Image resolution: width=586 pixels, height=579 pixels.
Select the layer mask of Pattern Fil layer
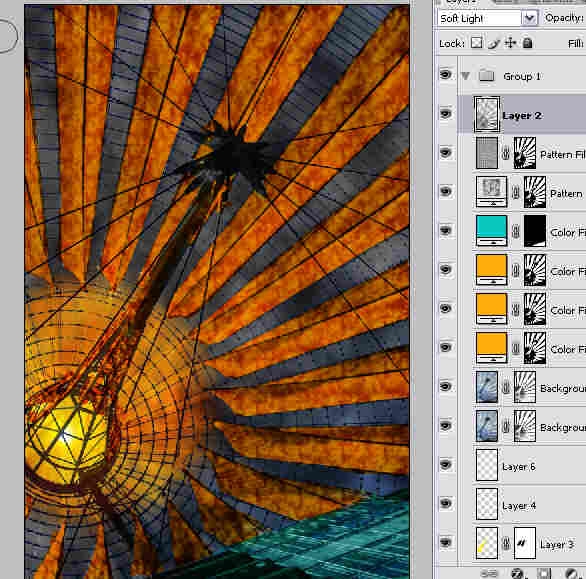tap(525, 153)
